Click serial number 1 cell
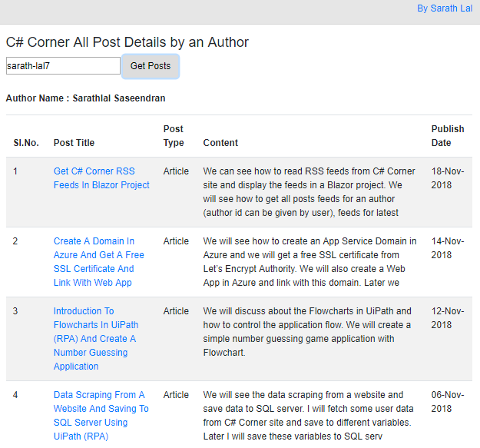 click(x=15, y=171)
